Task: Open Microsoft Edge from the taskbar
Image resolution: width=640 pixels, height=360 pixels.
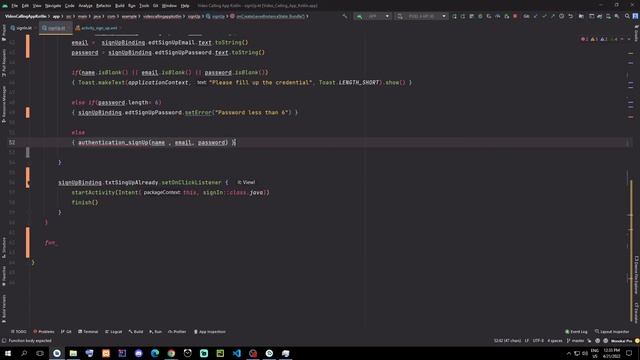Action: (x=155, y=353)
